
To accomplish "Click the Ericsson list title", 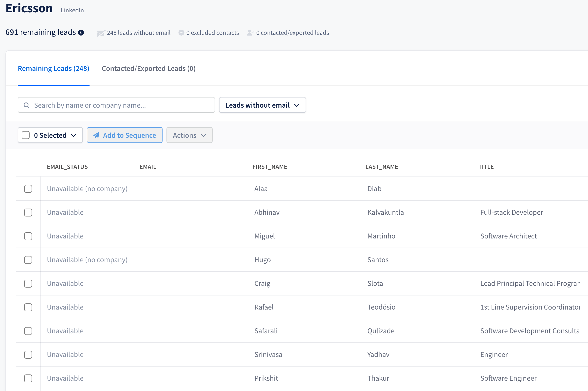I will [x=29, y=8].
